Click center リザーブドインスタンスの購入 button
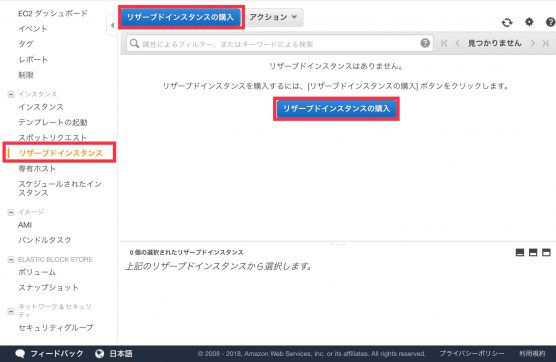Image resolution: width=556 pixels, height=362 pixels. pos(336,108)
